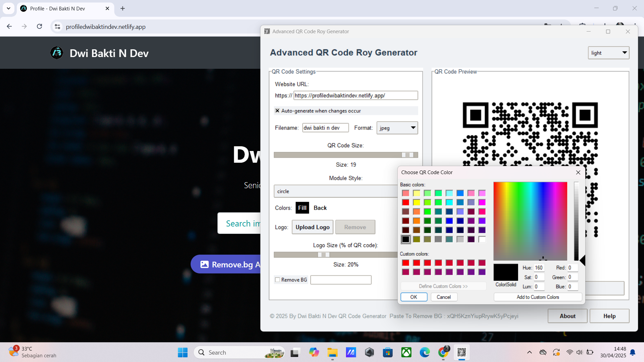Show hidden system tray icons
Screen dimensions: 644x362
pyautogui.click(x=529, y=352)
